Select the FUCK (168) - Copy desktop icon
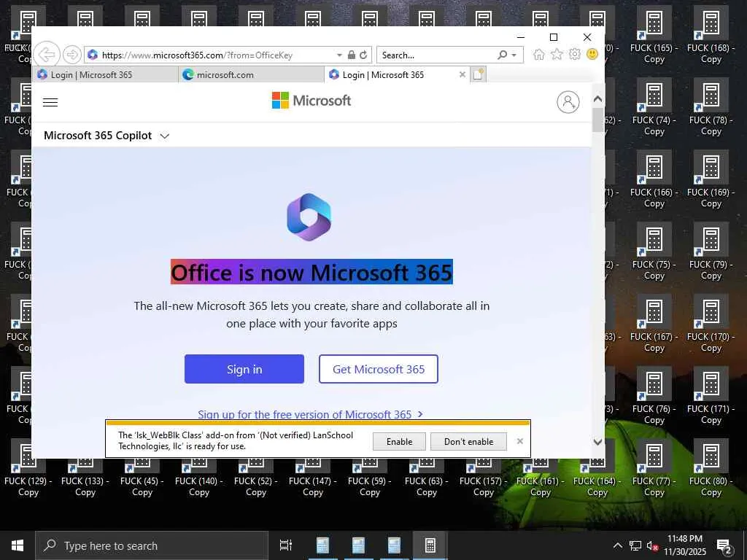747x560 pixels. coord(711,34)
